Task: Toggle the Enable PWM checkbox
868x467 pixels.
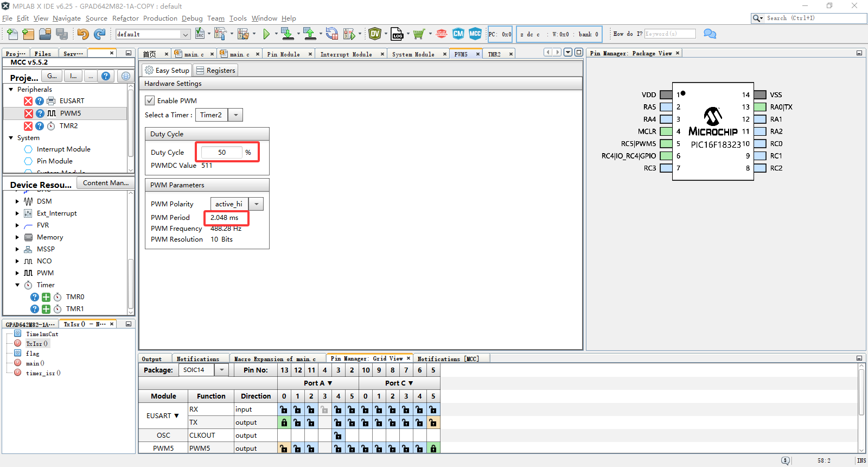Action: (x=150, y=100)
